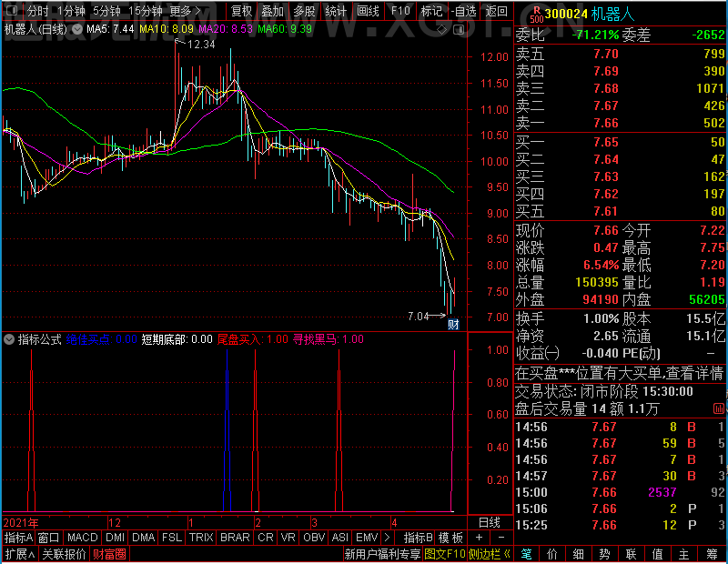Click the stock code 300024
Image resolution: width=728 pixels, height=564 pixels.
(x=566, y=15)
